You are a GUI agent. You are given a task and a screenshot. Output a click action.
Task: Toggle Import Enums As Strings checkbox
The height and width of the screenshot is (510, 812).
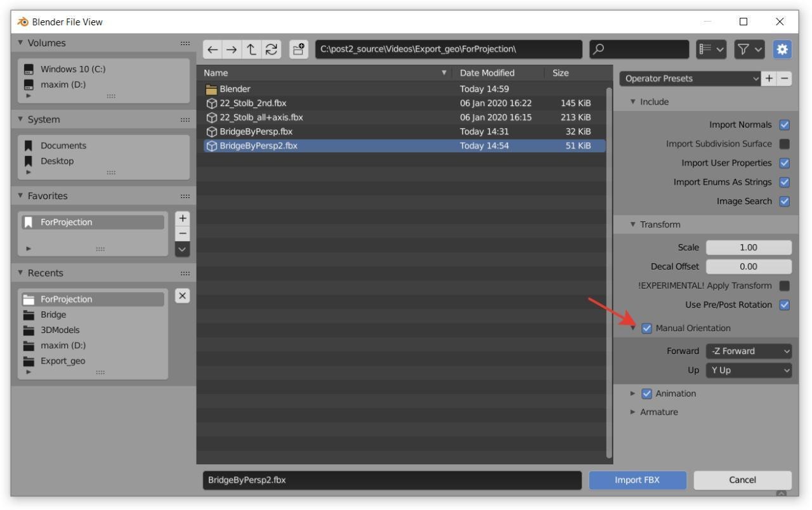coord(785,182)
